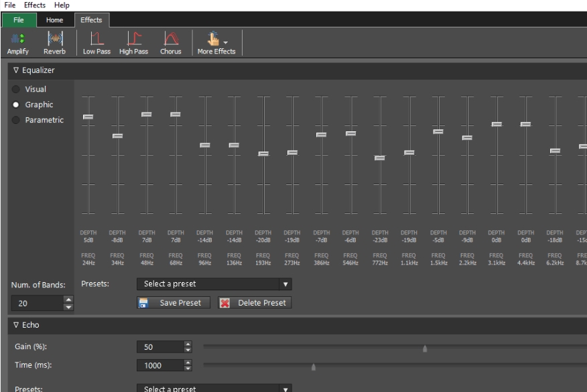Switch to the Effects ribbon tab
Viewport: 587px width, 392px height.
click(91, 20)
